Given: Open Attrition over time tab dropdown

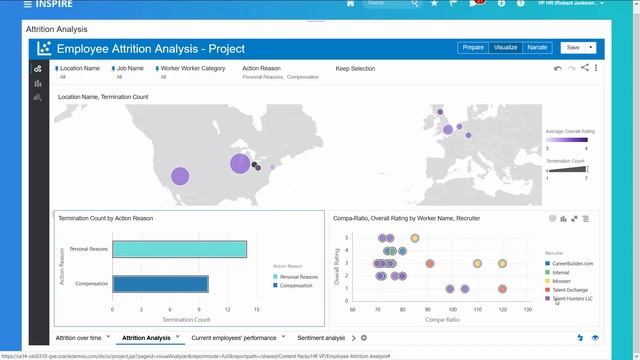Looking at the screenshot, I should [x=108, y=337].
